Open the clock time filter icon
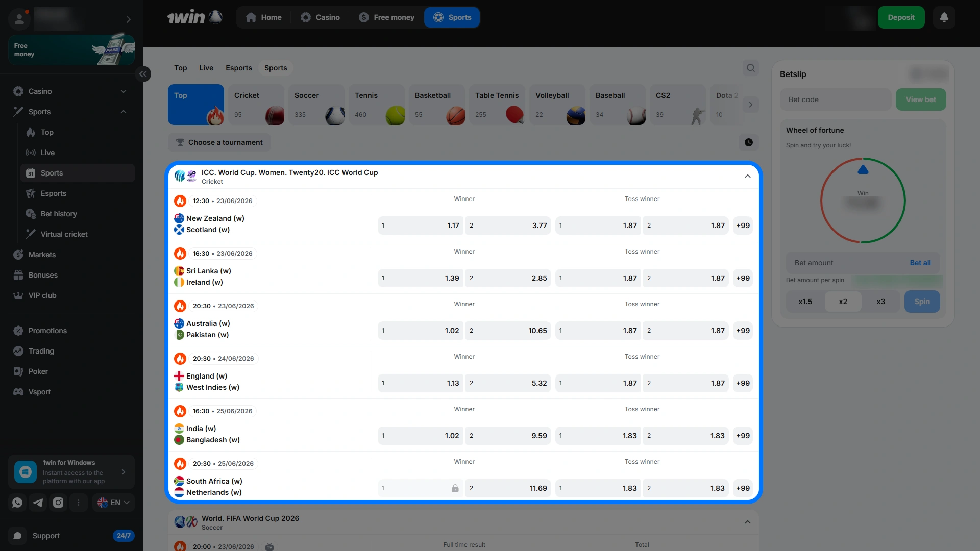The height and width of the screenshot is (551, 980). tap(748, 142)
